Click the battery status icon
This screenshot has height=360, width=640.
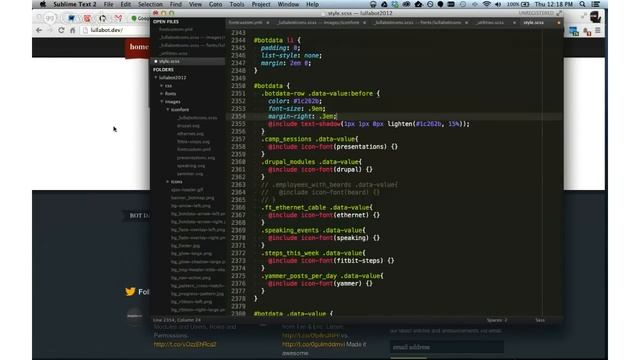click(x=525, y=4)
